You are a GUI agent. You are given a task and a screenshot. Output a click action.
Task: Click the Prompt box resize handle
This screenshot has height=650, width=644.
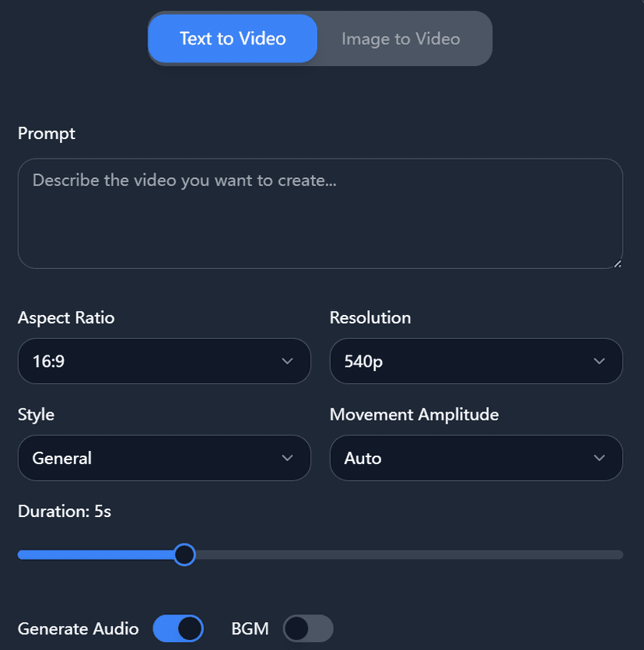618,264
